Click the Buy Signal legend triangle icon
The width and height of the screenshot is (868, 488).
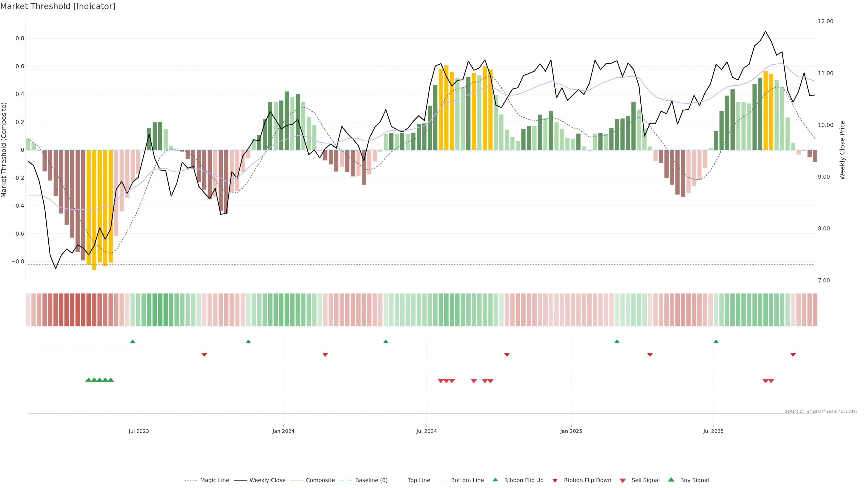coord(671,480)
